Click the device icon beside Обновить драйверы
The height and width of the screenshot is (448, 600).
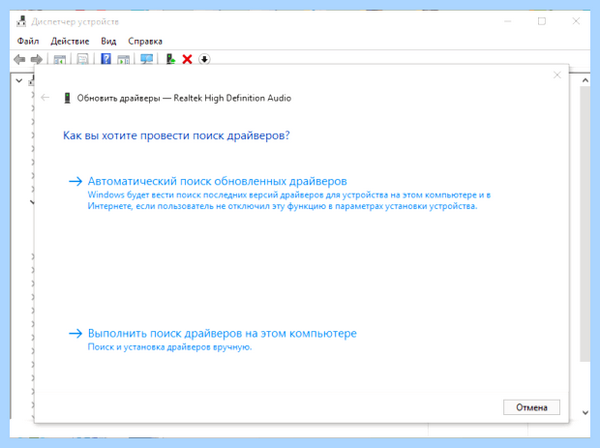click(x=67, y=98)
